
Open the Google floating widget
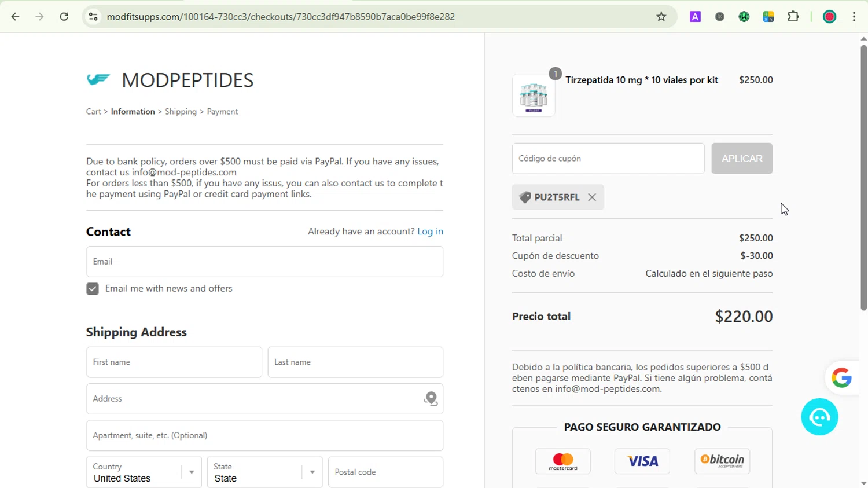point(841,378)
